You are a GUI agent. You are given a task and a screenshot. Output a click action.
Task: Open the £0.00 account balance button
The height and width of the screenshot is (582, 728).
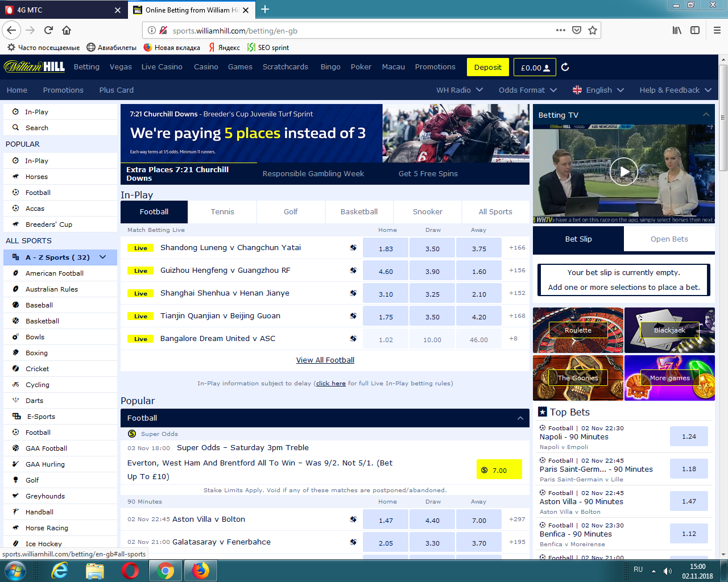[x=535, y=67]
